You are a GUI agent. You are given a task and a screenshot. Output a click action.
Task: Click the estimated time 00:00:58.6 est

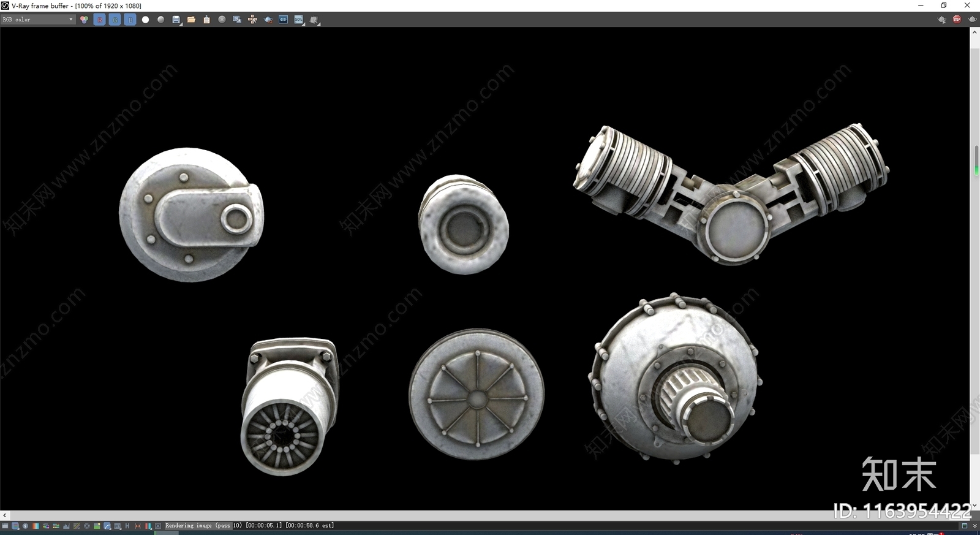tap(309, 526)
